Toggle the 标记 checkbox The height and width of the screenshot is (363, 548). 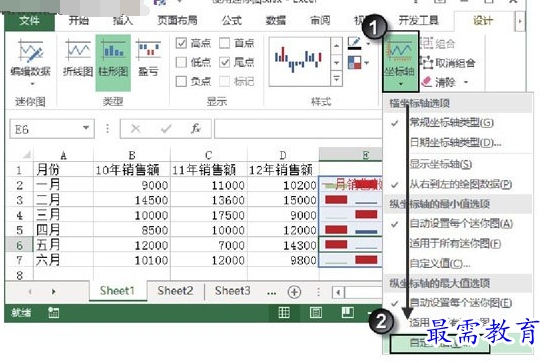(x=224, y=82)
